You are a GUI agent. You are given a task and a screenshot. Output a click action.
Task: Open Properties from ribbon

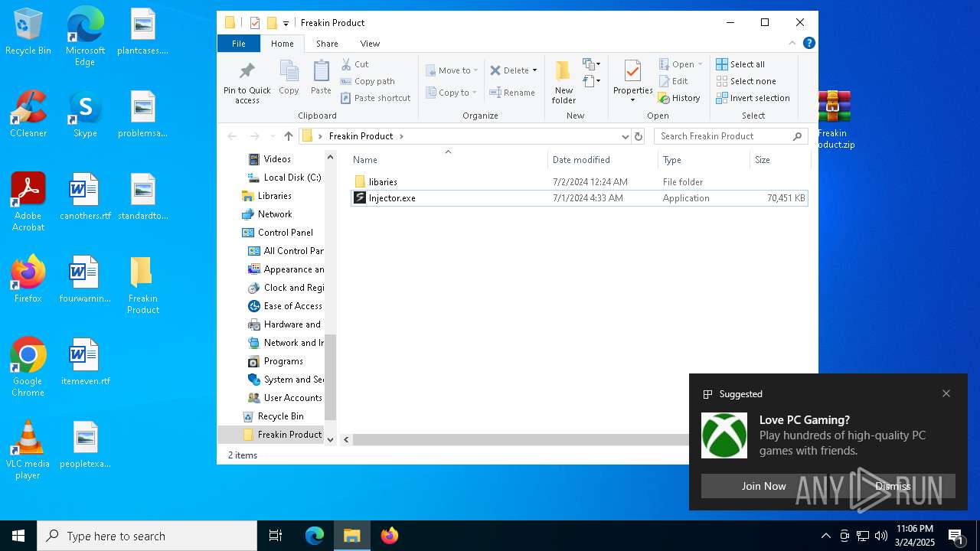click(x=632, y=80)
